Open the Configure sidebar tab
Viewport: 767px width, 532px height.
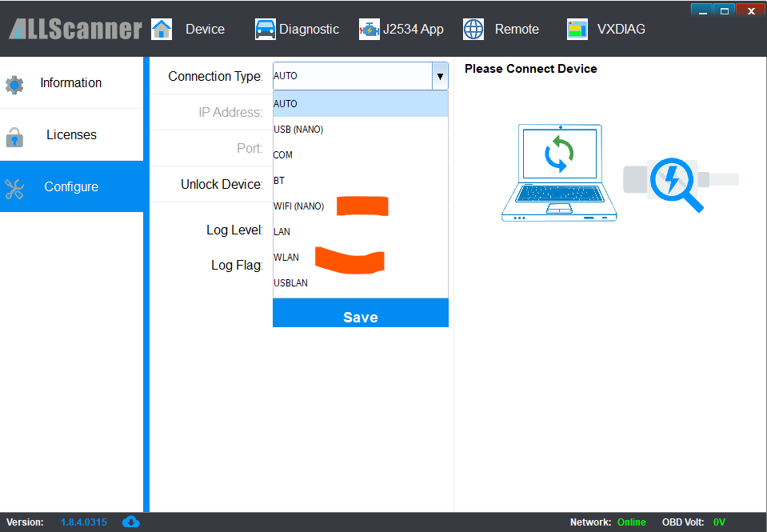[x=71, y=186]
